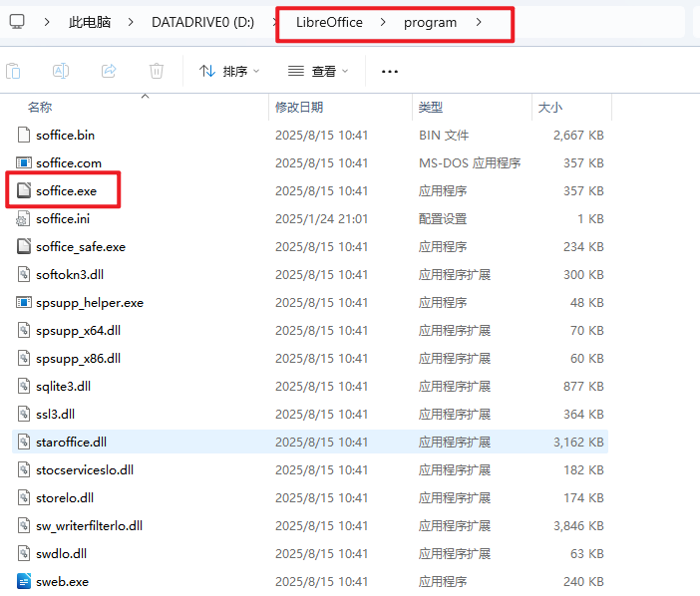Select the file name sqlite3.dll
The height and width of the screenshot is (596, 700).
tap(64, 387)
